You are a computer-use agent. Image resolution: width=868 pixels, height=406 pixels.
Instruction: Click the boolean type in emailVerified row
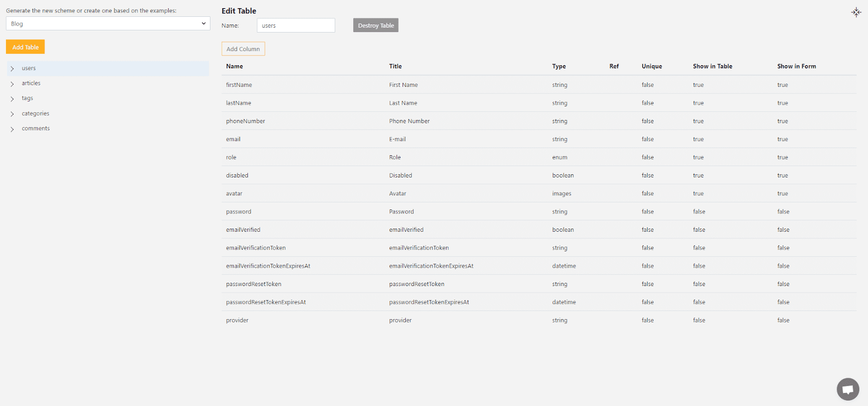pyautogui.click(x=563, y=230)
